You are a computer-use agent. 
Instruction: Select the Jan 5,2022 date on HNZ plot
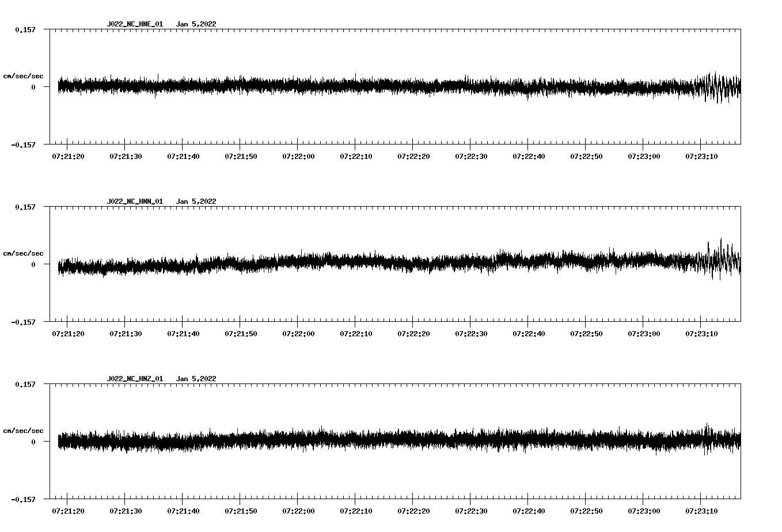pos(196,379)
